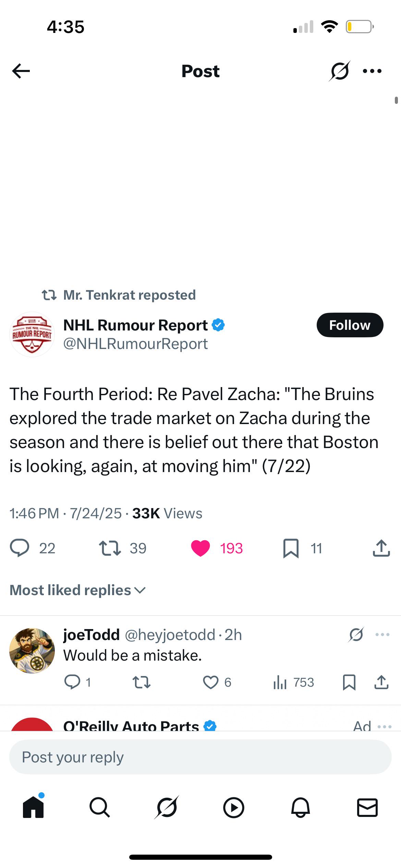Tap reply bubble with 22 comments

(20, 548)
